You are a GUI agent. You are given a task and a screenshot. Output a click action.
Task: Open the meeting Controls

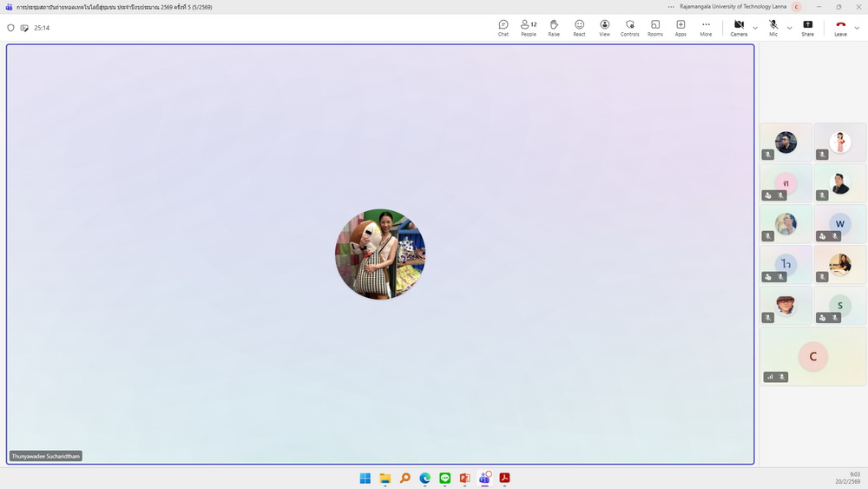630,27
